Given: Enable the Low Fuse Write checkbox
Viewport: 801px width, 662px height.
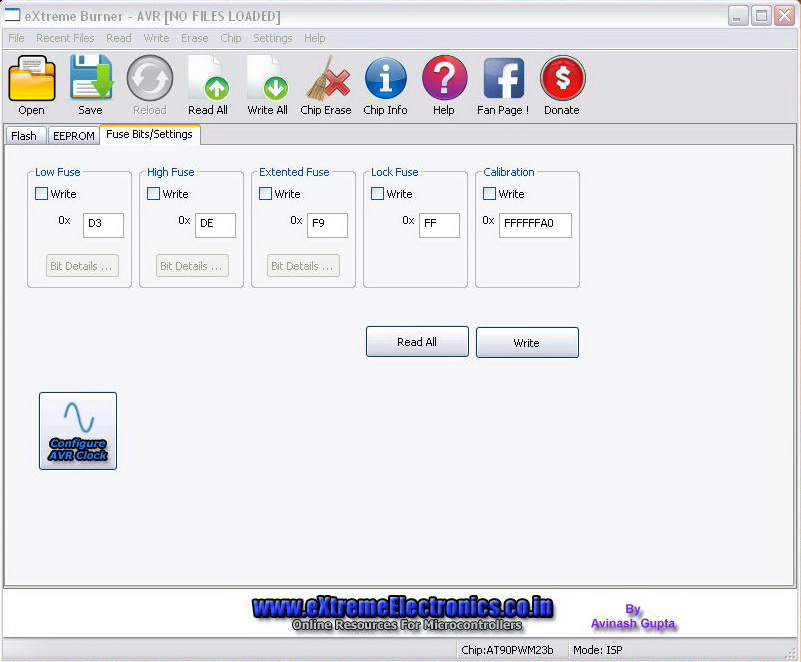Looking at the screenshot, I should tap(41, 194).
